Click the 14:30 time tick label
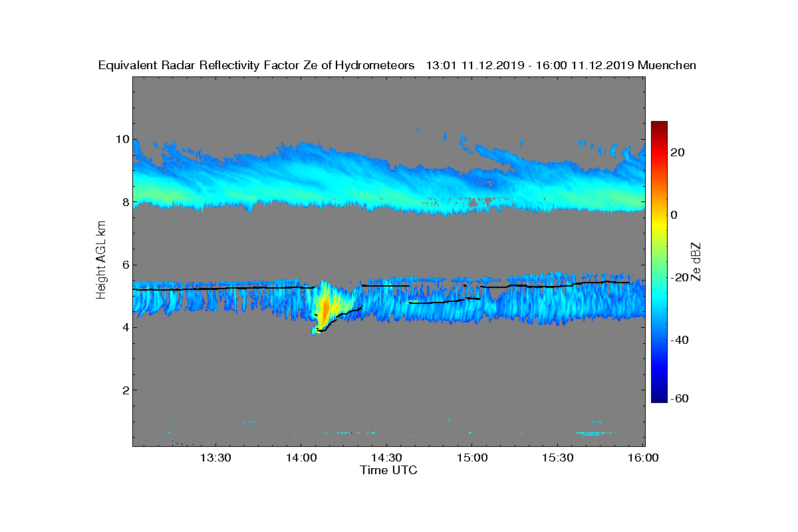This screenshot has width=798, height=532. [x=386, y=458]
